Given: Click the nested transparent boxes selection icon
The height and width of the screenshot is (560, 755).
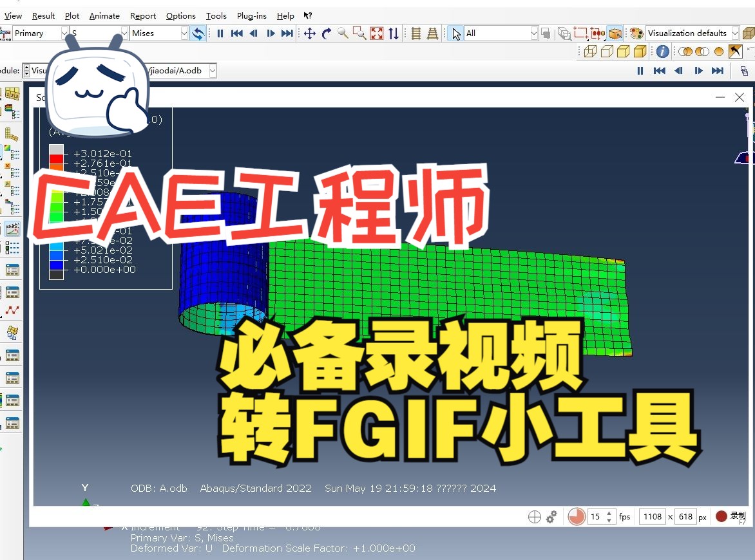Looking at the screenshot, I should [x=564, y=33].
